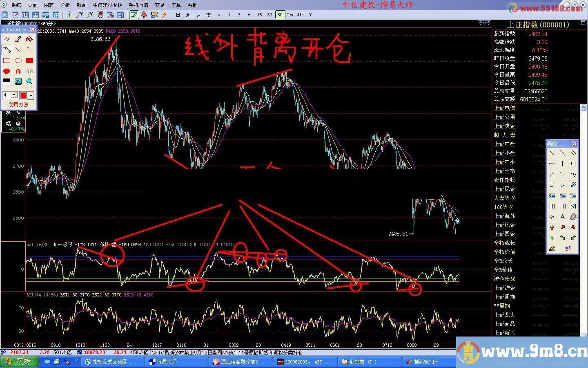The image size is (588, 368).
Task: Click the red alarm bell toolbar icon
Action: click(144, 15)
